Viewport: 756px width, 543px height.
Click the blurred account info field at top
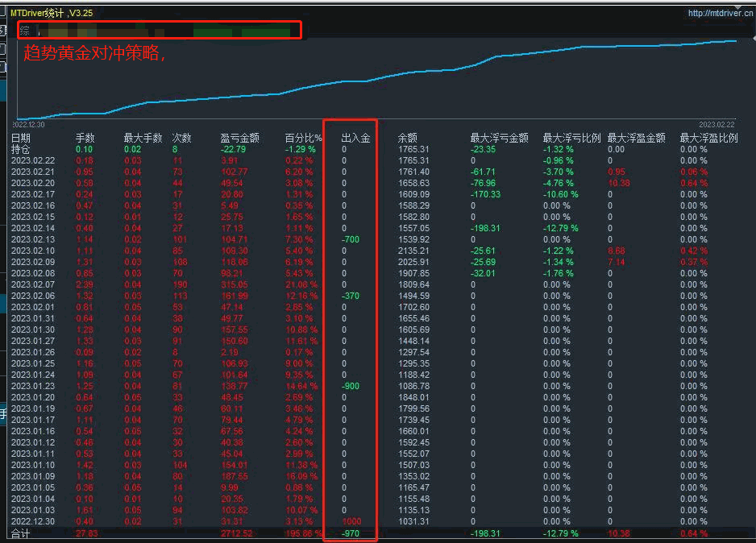coord(160,31)
